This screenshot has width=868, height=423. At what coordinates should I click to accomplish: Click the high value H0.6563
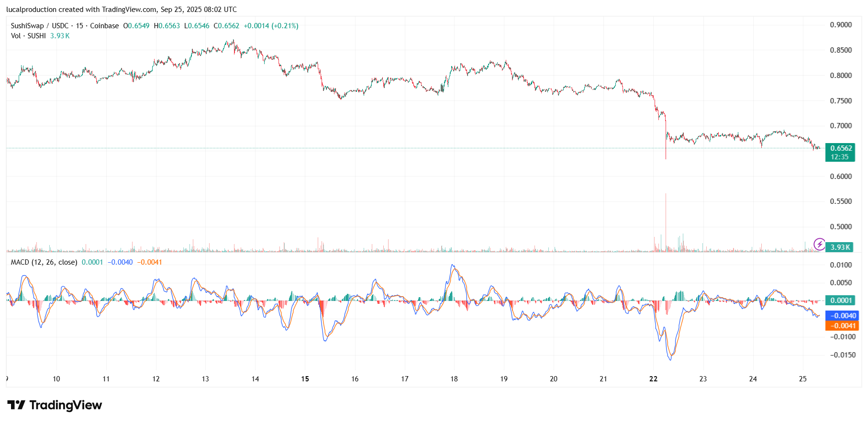click(x=167, y=26)
